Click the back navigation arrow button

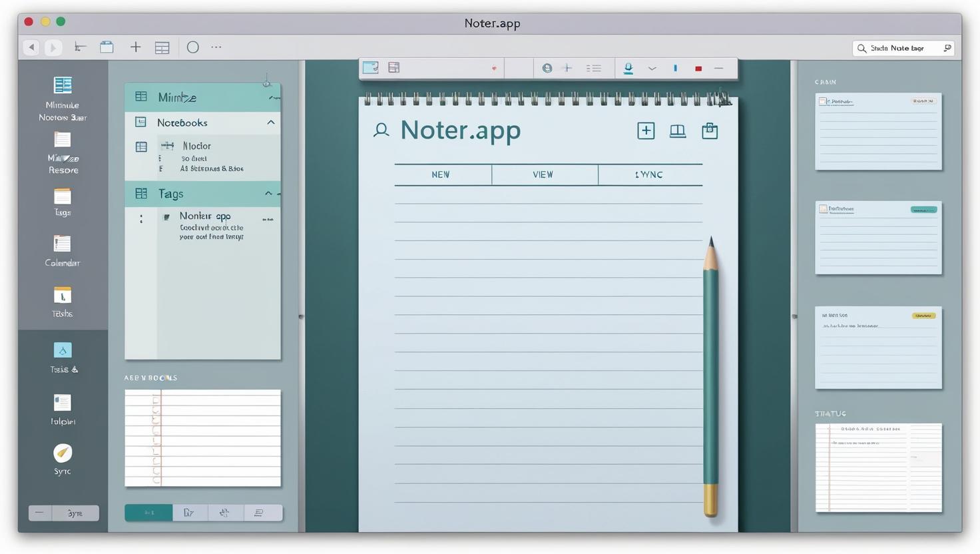(x=32, y=47)
